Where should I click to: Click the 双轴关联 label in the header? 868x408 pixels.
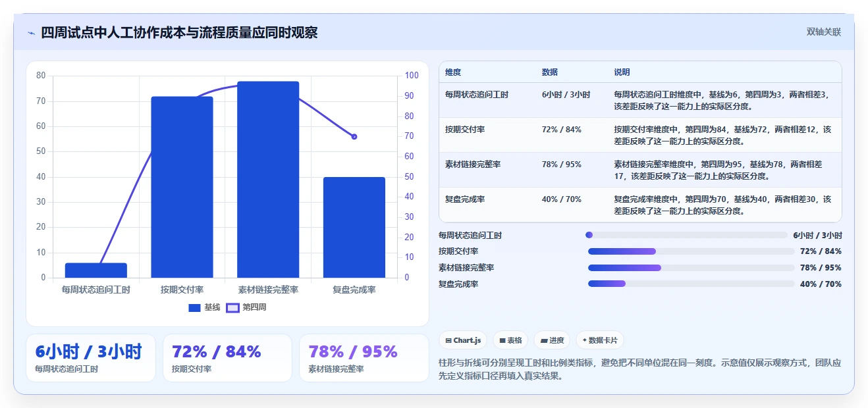tap(824, 32)
